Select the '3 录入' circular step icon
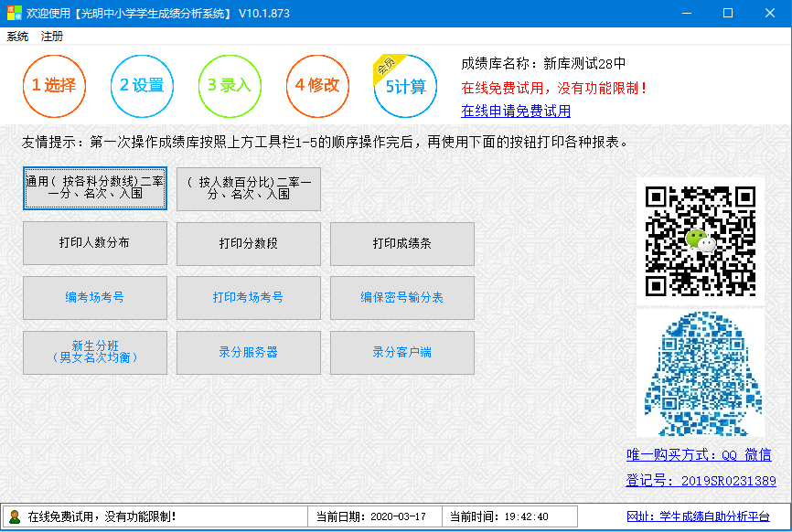This screenshot has width=792, height=532. (x=230, y=86)
